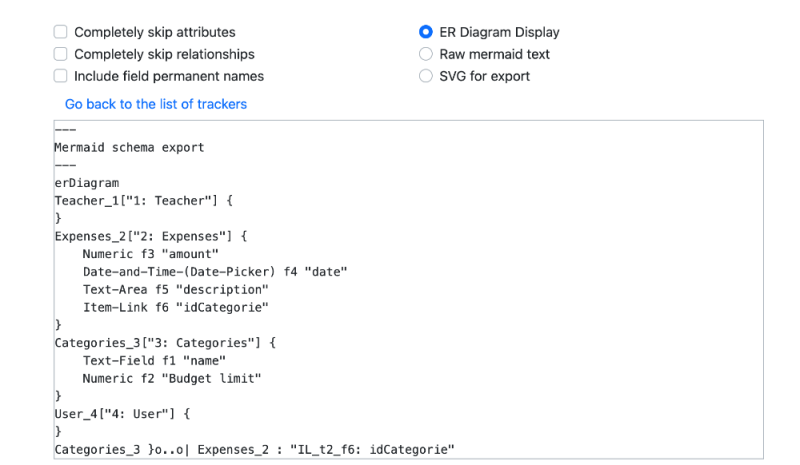800x465 pixels.
Task: Click the Teacher_1 entity definition line
Action: pos(143,201)
